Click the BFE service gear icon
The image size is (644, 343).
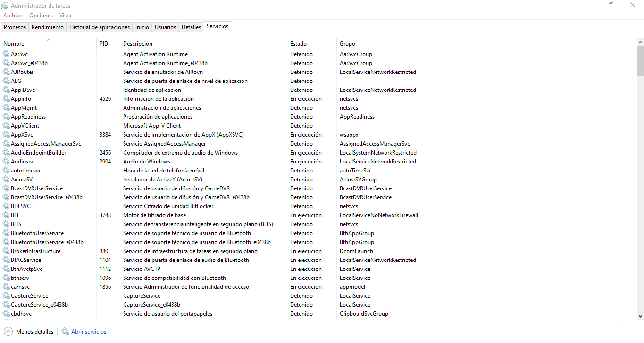point(6,215)
